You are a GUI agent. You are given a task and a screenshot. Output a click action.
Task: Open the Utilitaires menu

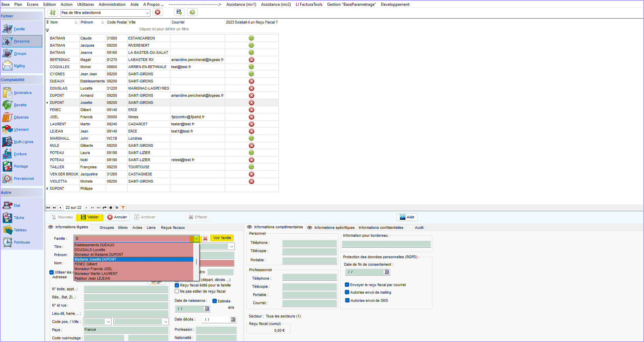[85, 4]
